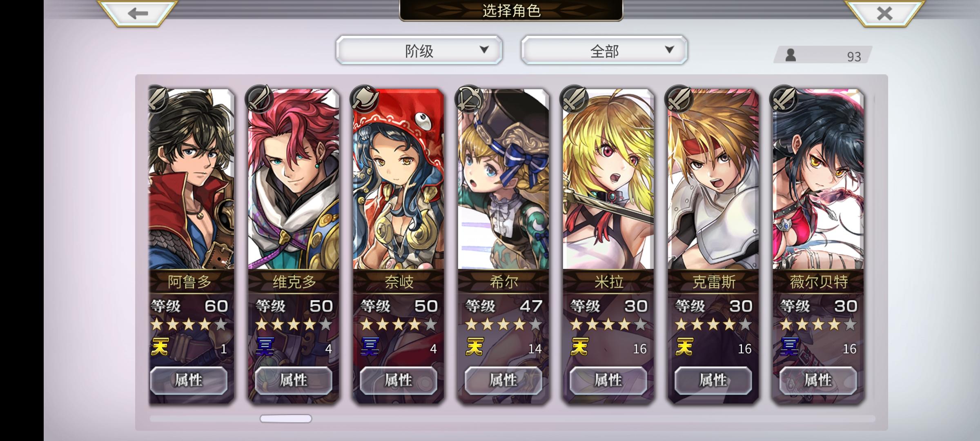The image size is (980, 441).
Task: Click the axe weapon icon on 奈岐's card
Action: coord(365,99)
